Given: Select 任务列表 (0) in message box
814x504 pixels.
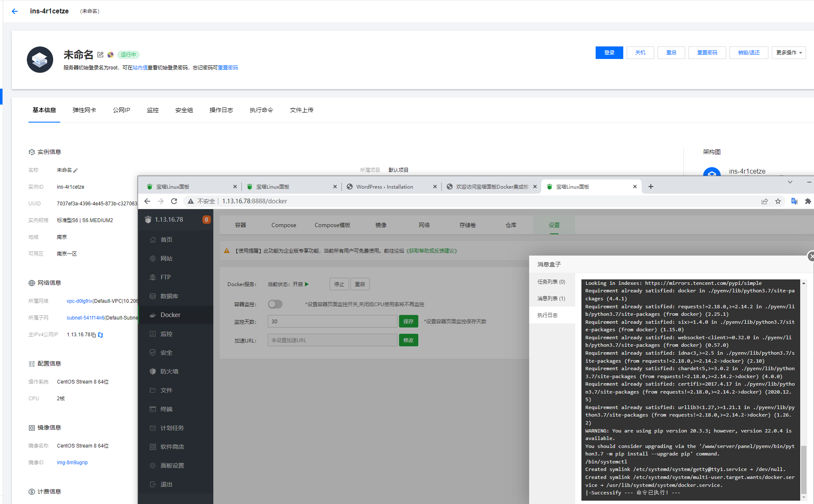Looking at the screenshot, I should (x=551, y=282).
